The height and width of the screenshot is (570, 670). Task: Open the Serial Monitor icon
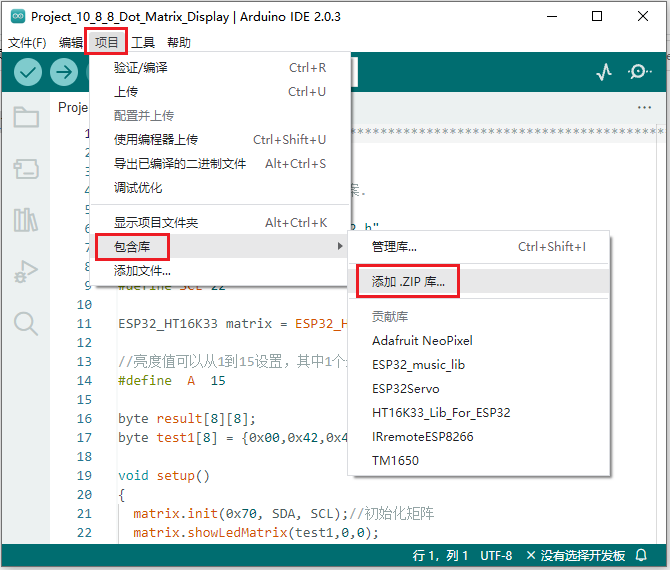point(639,72)
